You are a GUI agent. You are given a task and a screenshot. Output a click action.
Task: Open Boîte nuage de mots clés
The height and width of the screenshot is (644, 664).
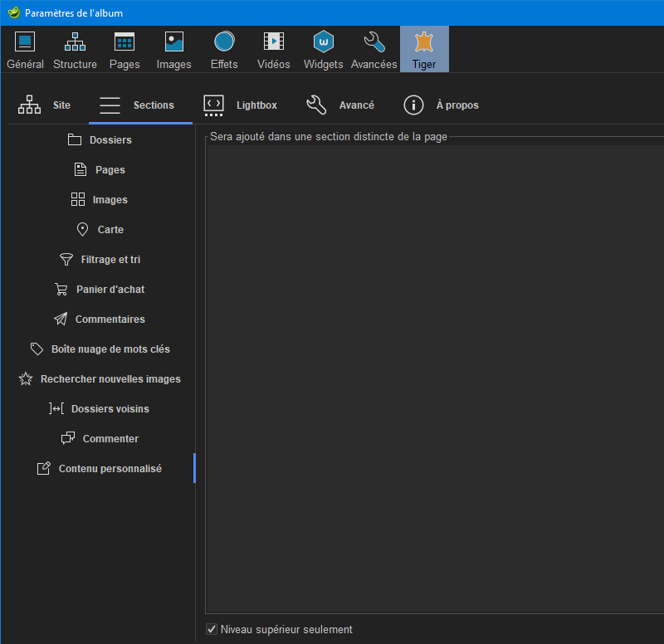click(100, 349)
